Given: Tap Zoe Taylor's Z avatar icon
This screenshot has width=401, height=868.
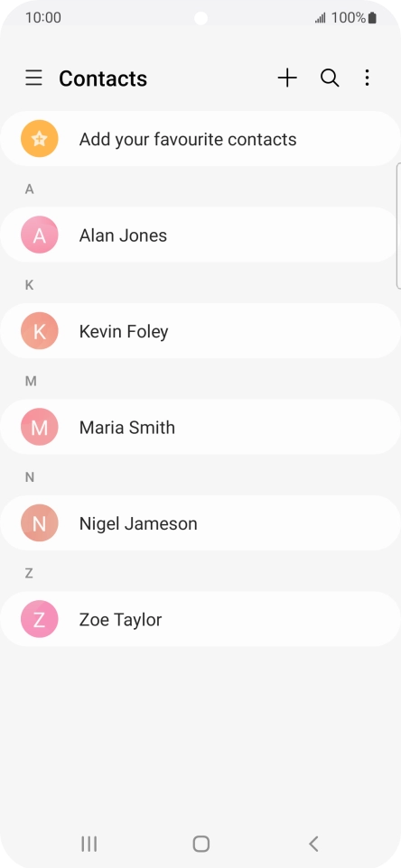Looking at the screenshot, I should (40, 619).
